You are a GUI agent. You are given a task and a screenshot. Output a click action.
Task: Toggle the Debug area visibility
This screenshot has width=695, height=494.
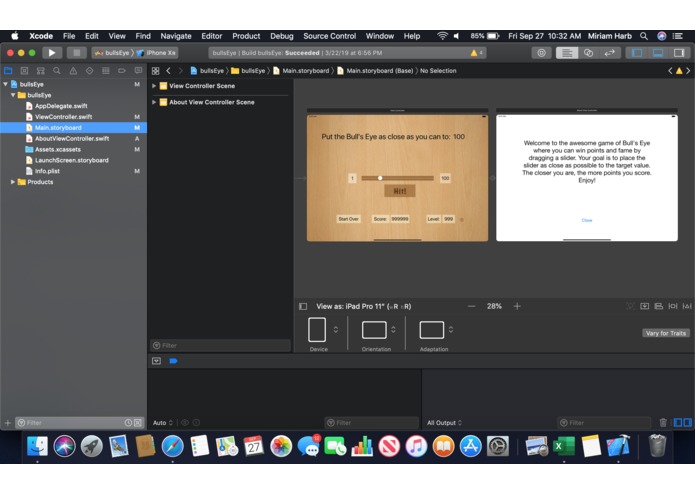click(658, 53)
